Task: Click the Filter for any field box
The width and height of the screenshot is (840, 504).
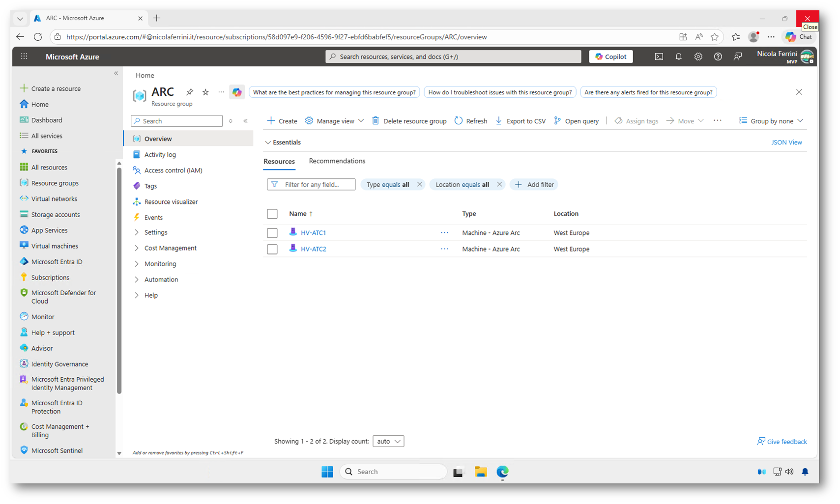Action: pyautogui.click(x=311, y=185)
